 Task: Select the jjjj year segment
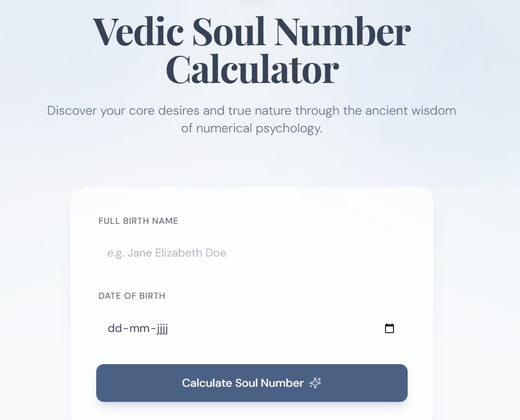click(x=160, y=328)
